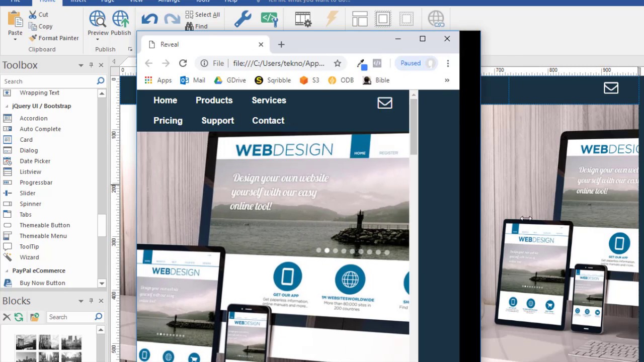The width and height of the screenshot is (644, 362).
Task: Open a new Chrome tab
Action: (x=281, y=45)
